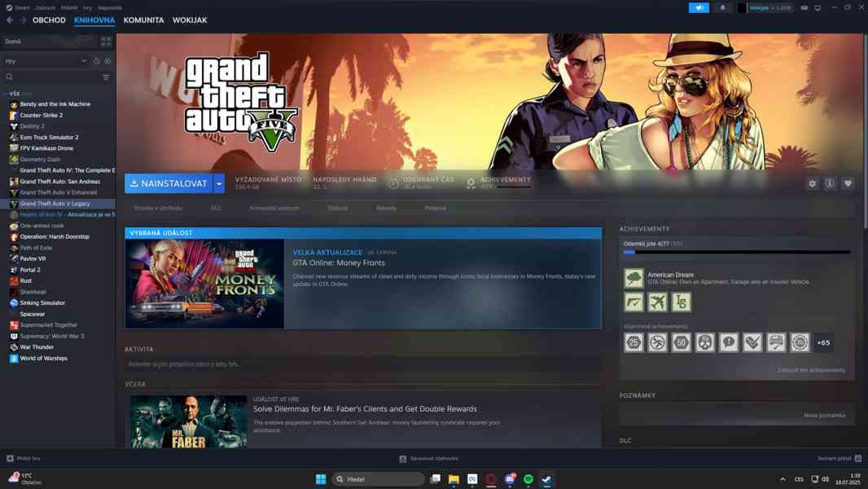Open Domů library home

click(x=49, y=42)
